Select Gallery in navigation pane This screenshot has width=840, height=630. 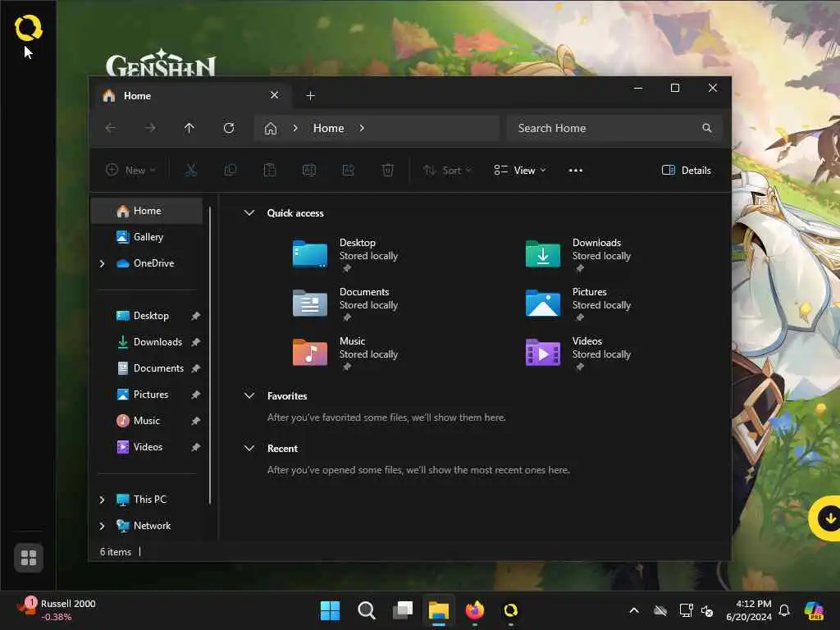pos(147,237)
